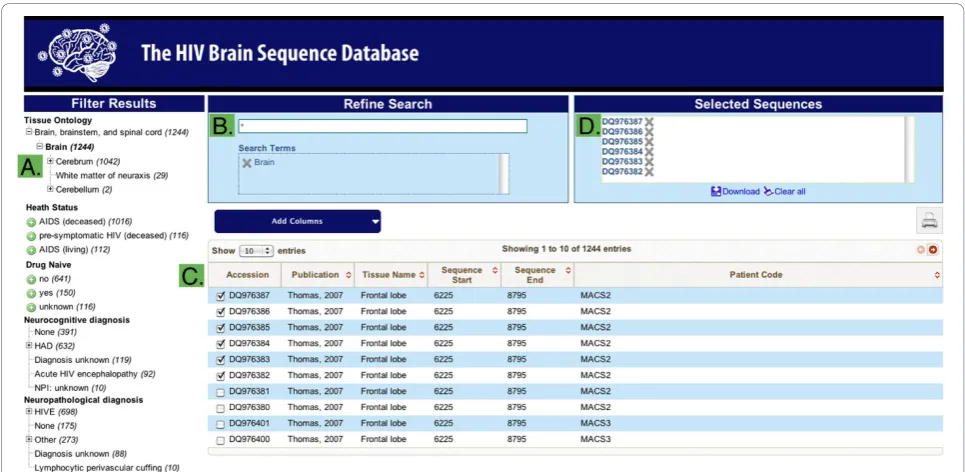Collapse the Brain tree node

(x=40, y=147)
